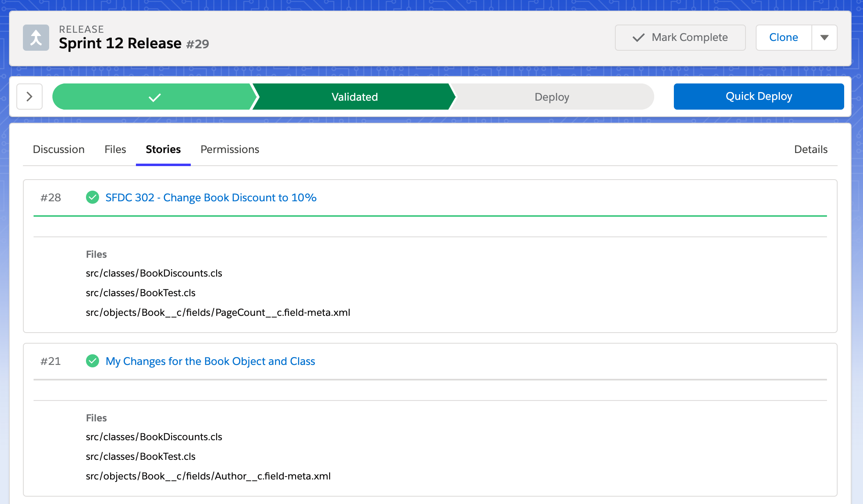The width and height of the screenshot is (863, 504).
Task: Select the src/classes/BookTest.cls file entry
Action: (x=140, y=292)
